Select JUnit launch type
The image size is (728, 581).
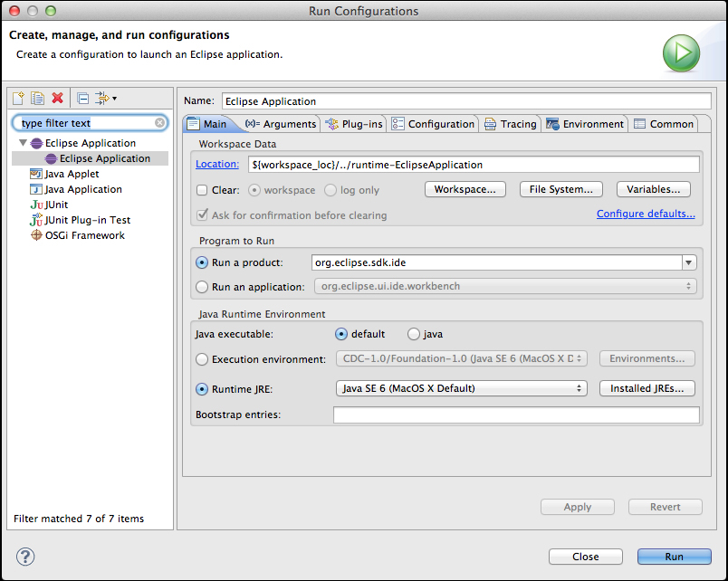56,205
